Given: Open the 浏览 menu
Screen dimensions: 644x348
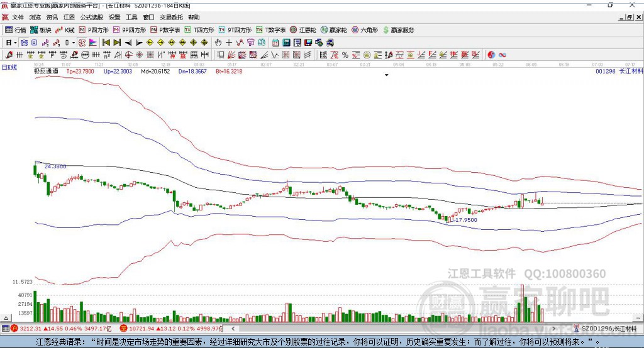Looking at the screenshot, I should (x=35, y=17).
